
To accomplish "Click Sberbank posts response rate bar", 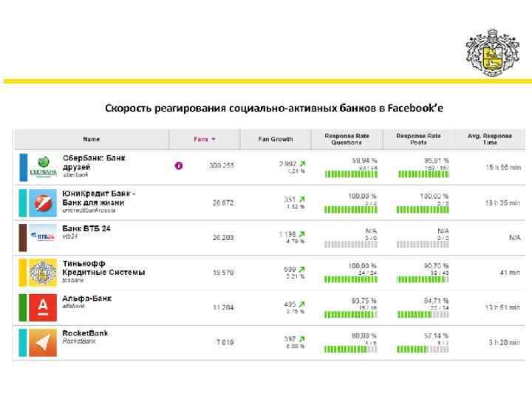I will tap(423, 174).
